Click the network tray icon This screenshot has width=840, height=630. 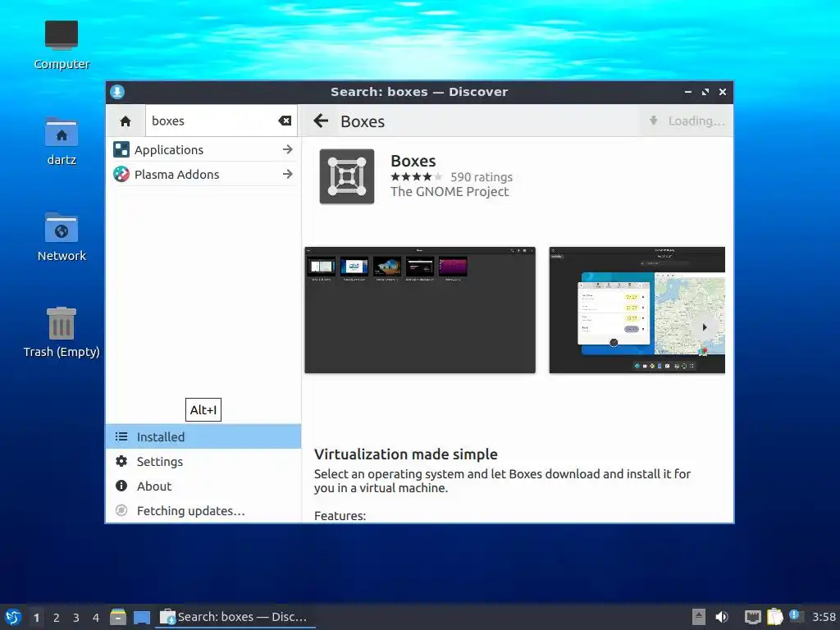(753, 617)
